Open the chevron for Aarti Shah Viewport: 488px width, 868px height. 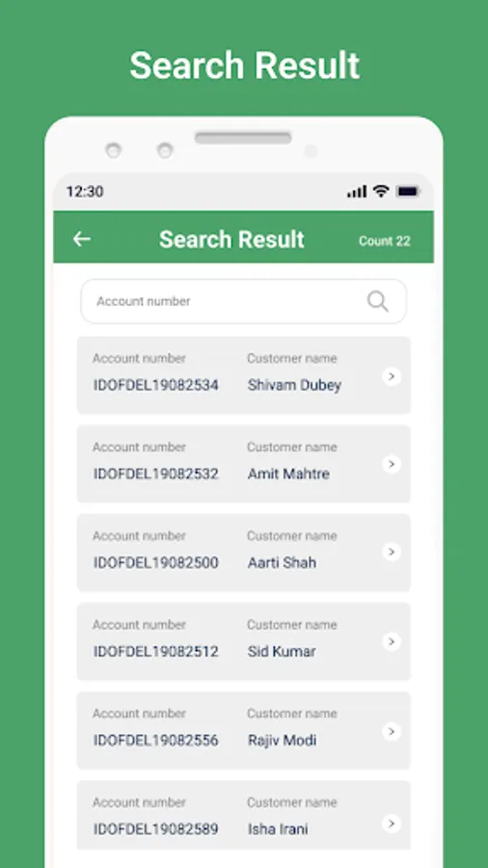click(x=392, y=552)
